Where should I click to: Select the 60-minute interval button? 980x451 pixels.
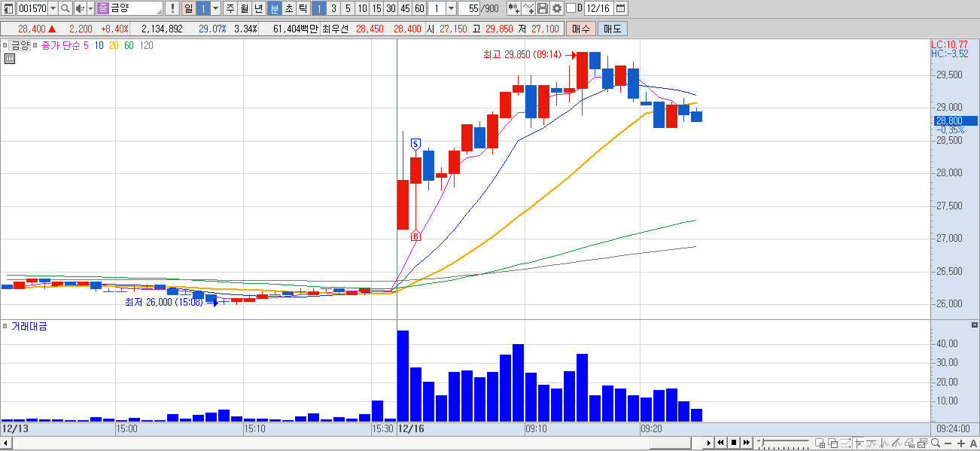pos(419,9)
